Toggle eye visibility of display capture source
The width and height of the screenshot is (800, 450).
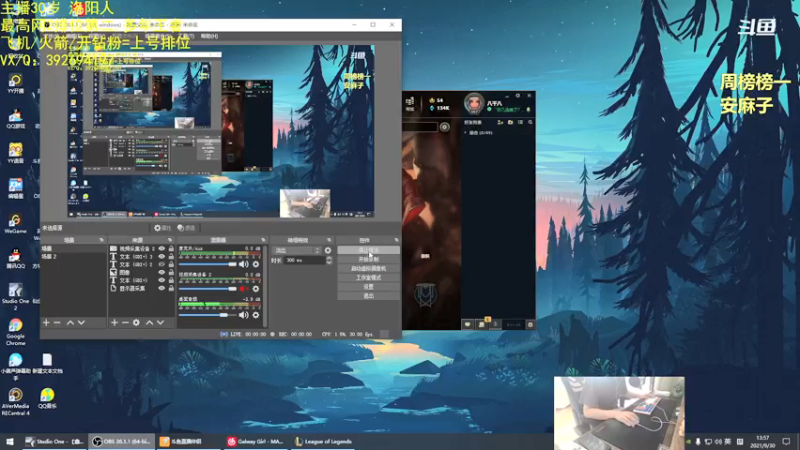162,288
